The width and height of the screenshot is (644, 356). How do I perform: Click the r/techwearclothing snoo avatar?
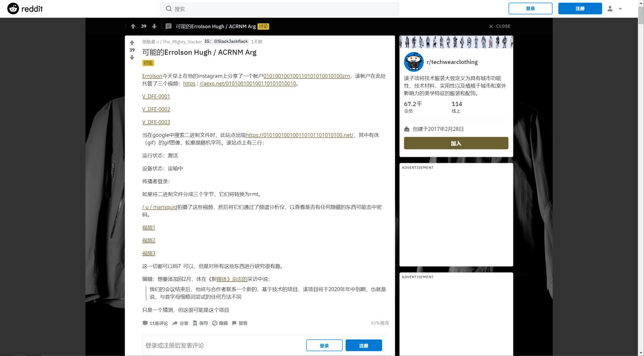pyautogui.click(x=414, y=62)
